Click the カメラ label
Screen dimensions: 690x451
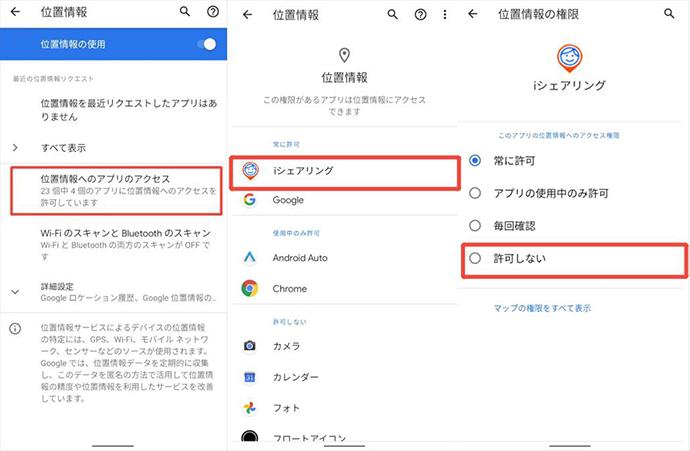click(286, 346)
